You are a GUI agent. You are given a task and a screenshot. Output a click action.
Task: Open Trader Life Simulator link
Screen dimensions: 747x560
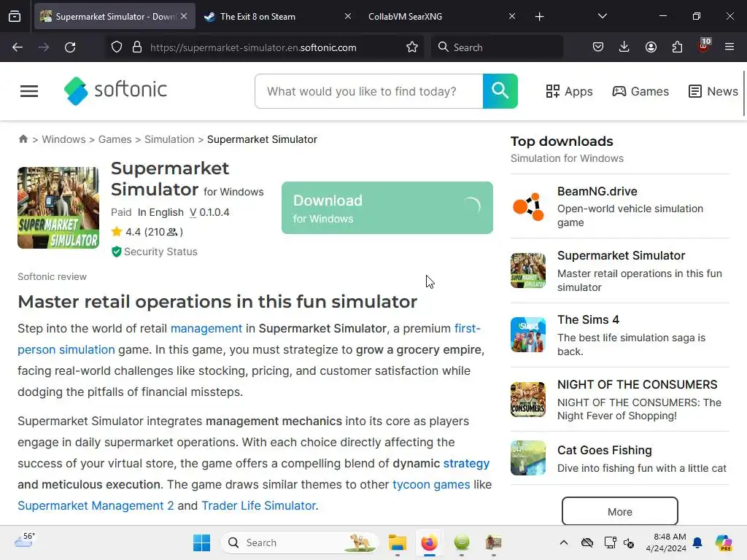(x=259, y=505)
